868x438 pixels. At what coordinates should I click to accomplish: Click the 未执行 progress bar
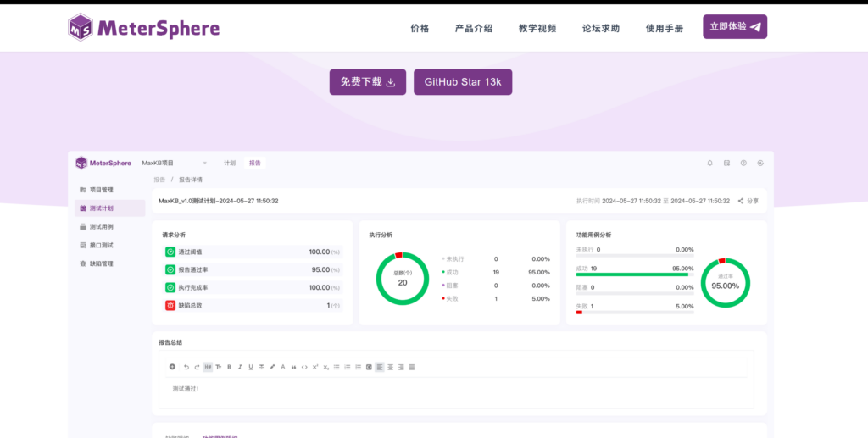pos(635,256)
